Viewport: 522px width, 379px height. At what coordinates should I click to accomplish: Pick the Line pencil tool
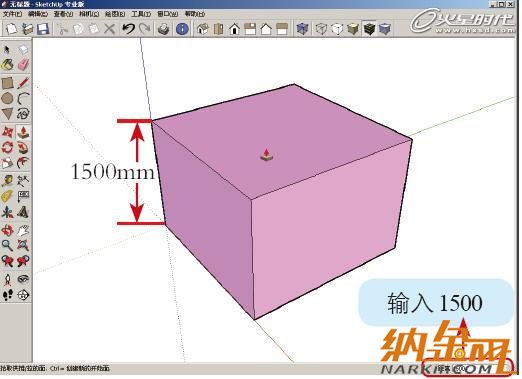(x=23, y=83)
